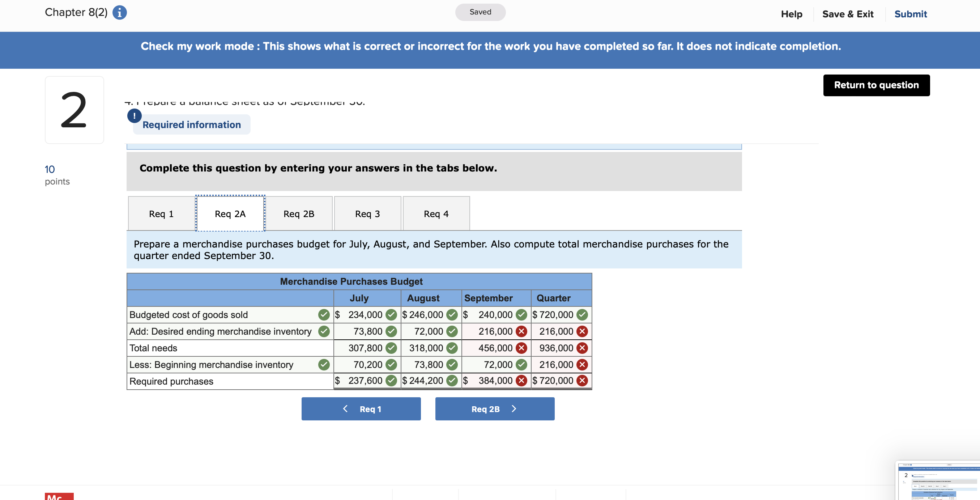Switch to the Req 2B tab
The height and width of the screenshot is (500, 980).
pyautogui.click(x=299, y=214)
